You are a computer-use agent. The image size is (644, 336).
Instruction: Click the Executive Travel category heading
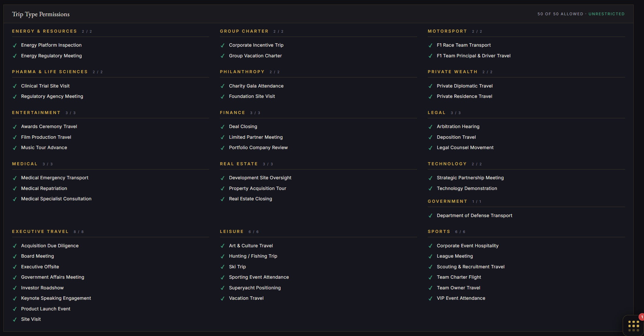(40, 232)
